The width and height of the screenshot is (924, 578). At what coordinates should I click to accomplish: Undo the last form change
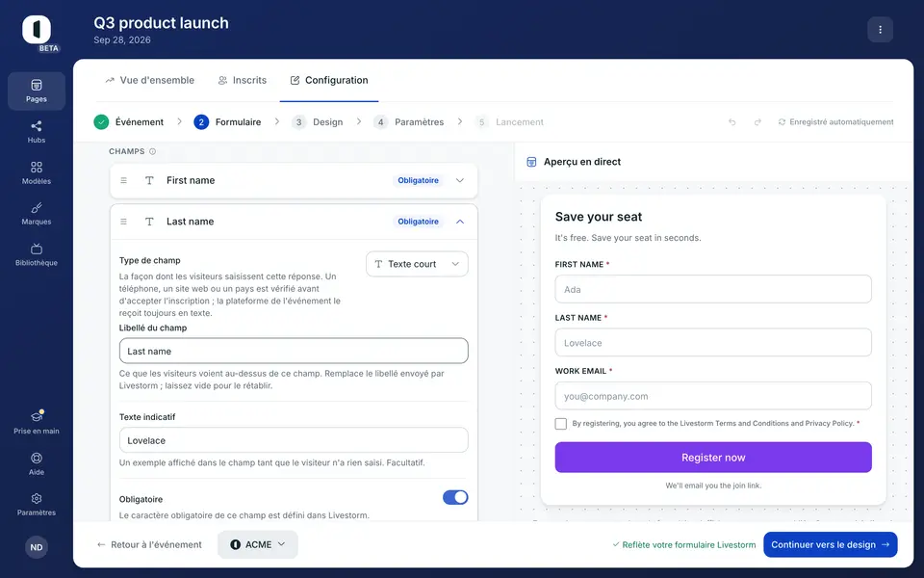click(x=731, y=122)
